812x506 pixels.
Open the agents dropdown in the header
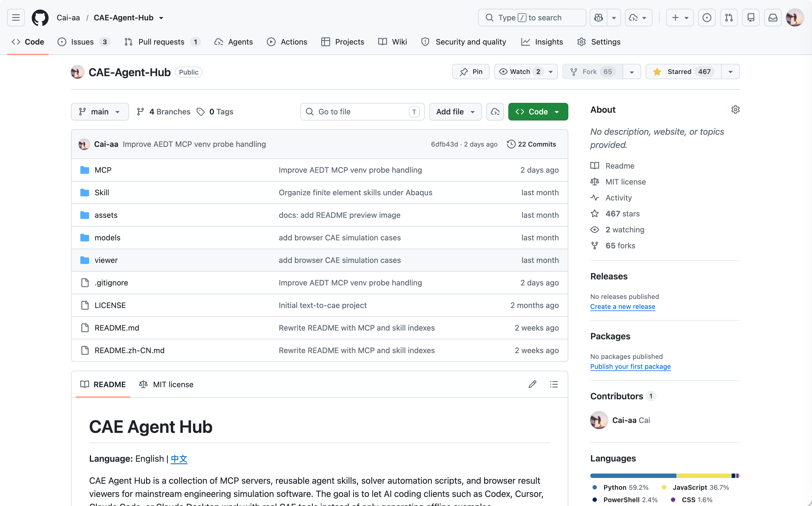pyautogui.click(x=638, y=17)
